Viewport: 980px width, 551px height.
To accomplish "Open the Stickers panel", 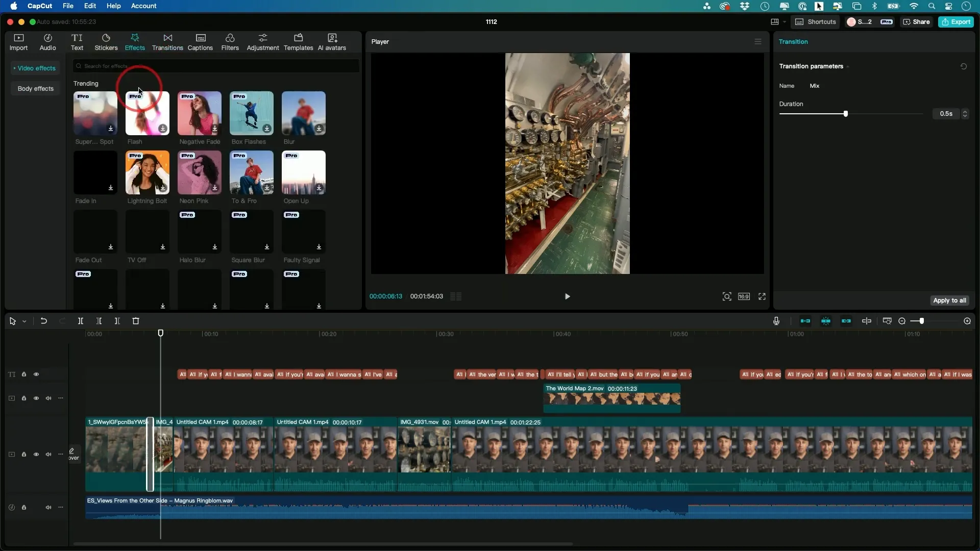I will 106,42.
